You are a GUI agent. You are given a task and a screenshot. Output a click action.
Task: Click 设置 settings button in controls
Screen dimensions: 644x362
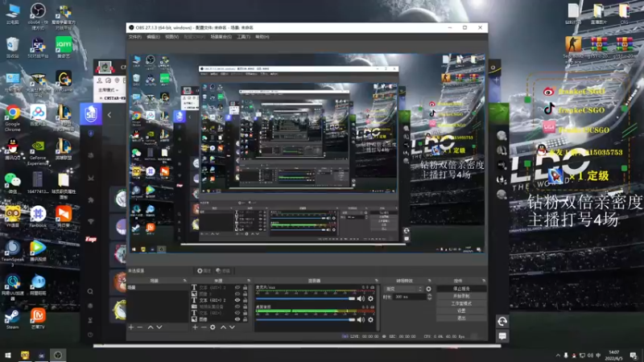461,311
